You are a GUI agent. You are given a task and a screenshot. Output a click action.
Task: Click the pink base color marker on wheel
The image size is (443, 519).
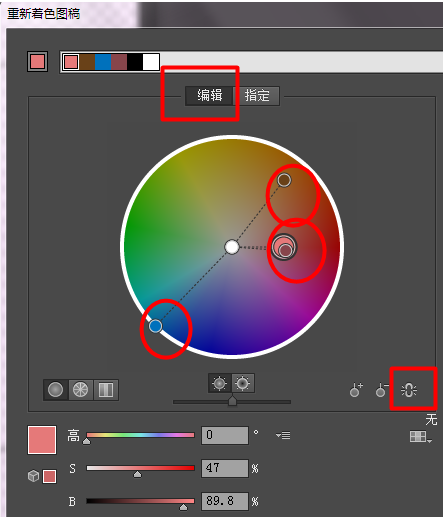pyautogui.click(x=283, y=247)
